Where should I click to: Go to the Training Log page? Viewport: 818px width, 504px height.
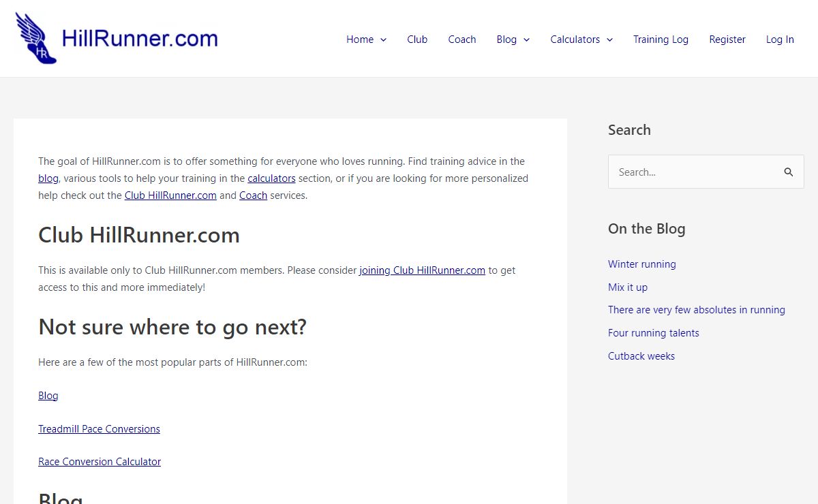click(x=661, y=40)
